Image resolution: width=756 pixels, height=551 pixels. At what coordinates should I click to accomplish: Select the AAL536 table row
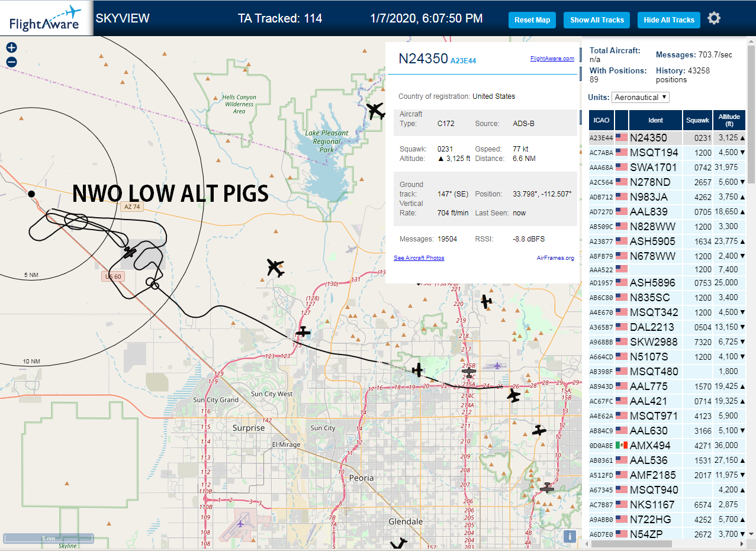coord(668,460)
